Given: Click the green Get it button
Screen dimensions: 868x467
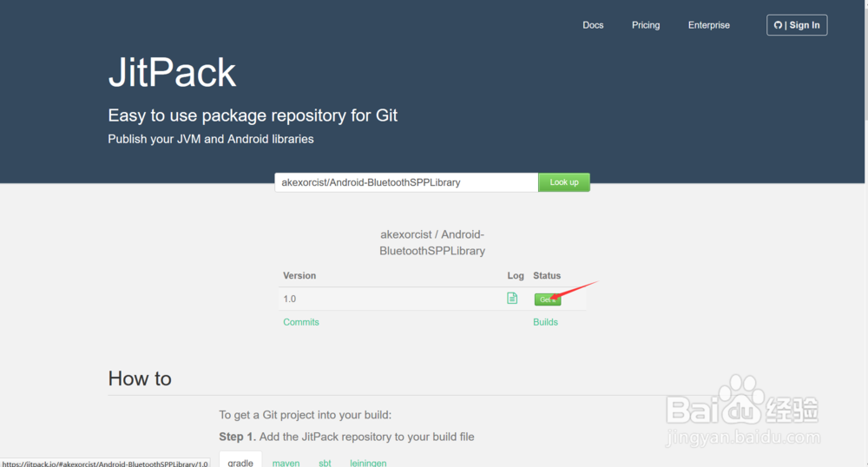Looking at the screenshot, I should click(x=548, y=299).
